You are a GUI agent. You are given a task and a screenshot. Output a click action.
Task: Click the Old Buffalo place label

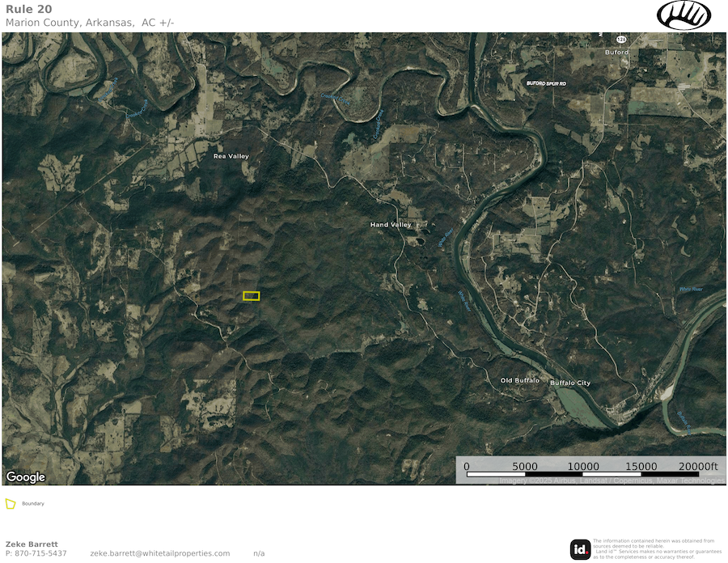click(519, 380)
